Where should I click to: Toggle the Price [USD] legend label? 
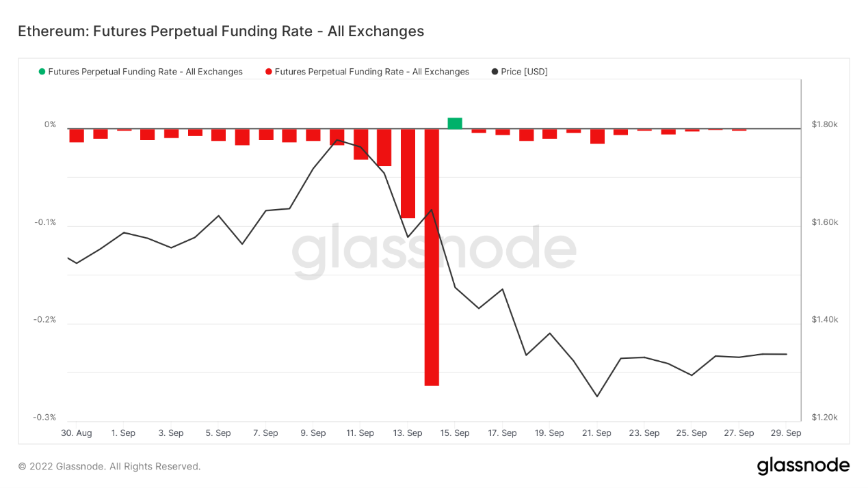pyautogui.click(x=524, y=72)
